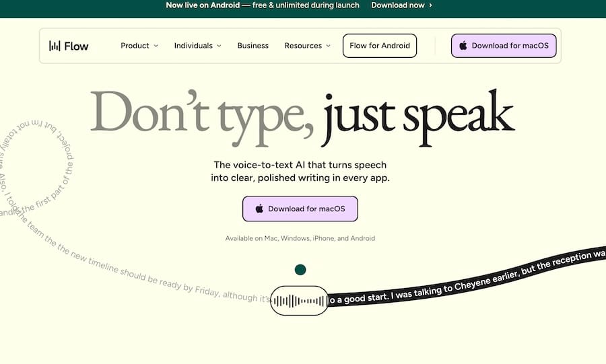Open the Resources dropdown

tap(307, 46)
